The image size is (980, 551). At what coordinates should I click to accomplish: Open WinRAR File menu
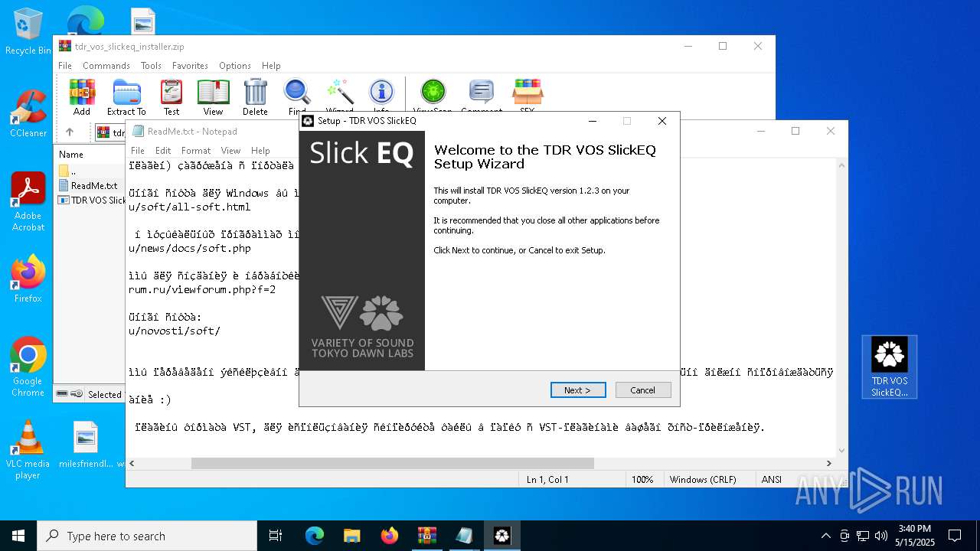pos(65,66)
